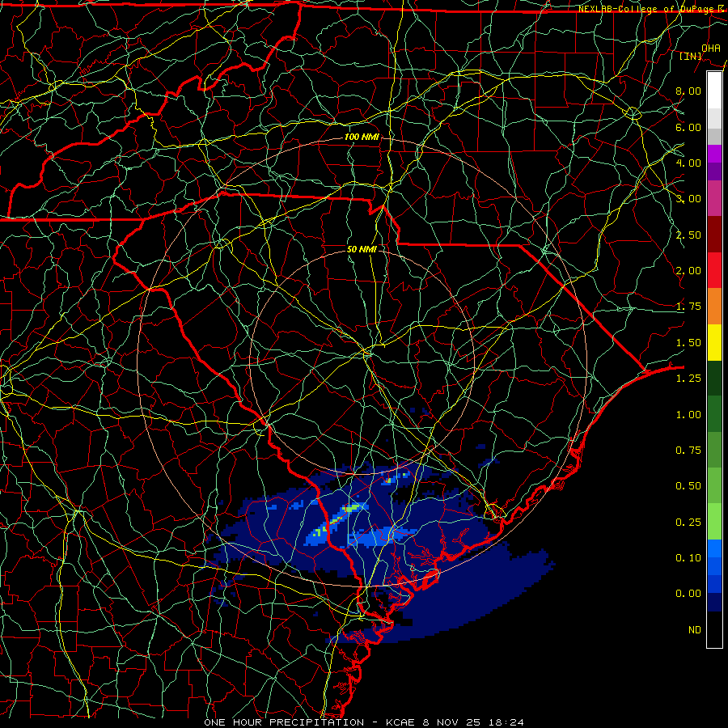728x728 pixels.
Task: Click the 0.50 legend value
Action: 688,486
